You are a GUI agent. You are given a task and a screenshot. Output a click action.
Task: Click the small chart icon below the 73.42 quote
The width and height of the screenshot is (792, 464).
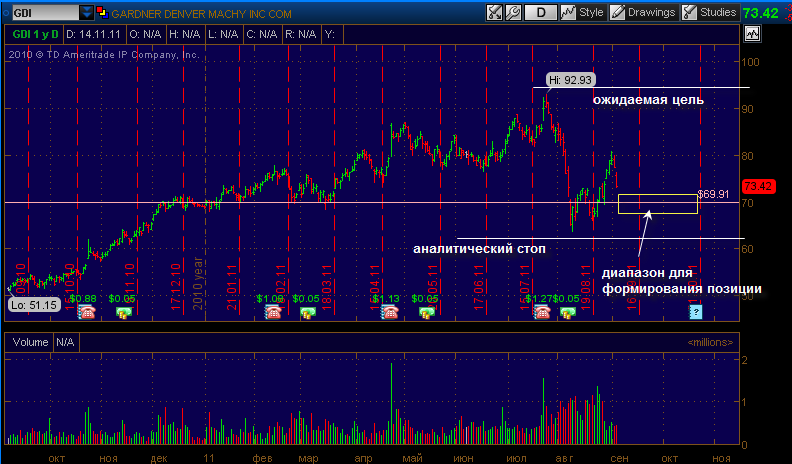(752, 34)
